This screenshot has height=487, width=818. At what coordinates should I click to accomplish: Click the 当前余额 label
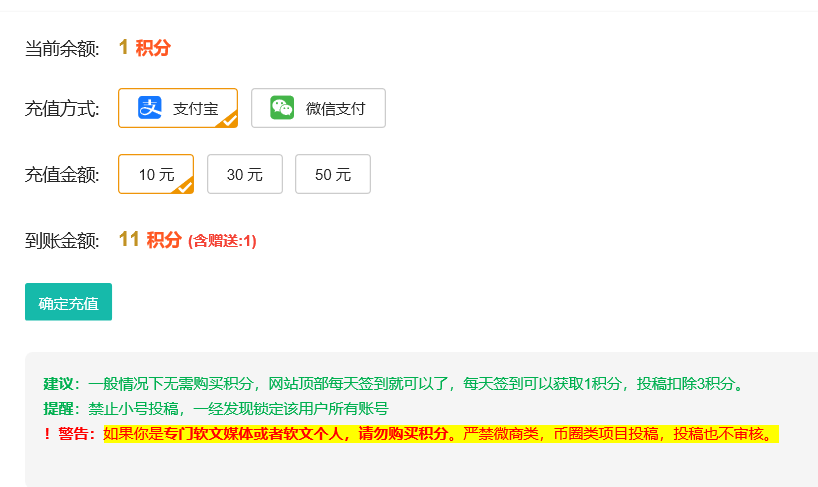pyautogui.click(x=62, y=48)
